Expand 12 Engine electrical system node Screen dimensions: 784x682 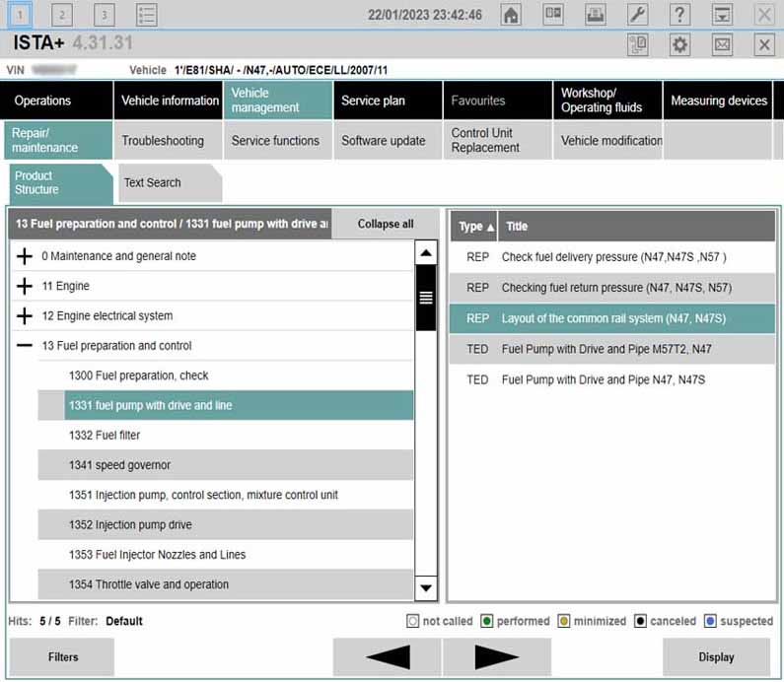coord(24,315)
